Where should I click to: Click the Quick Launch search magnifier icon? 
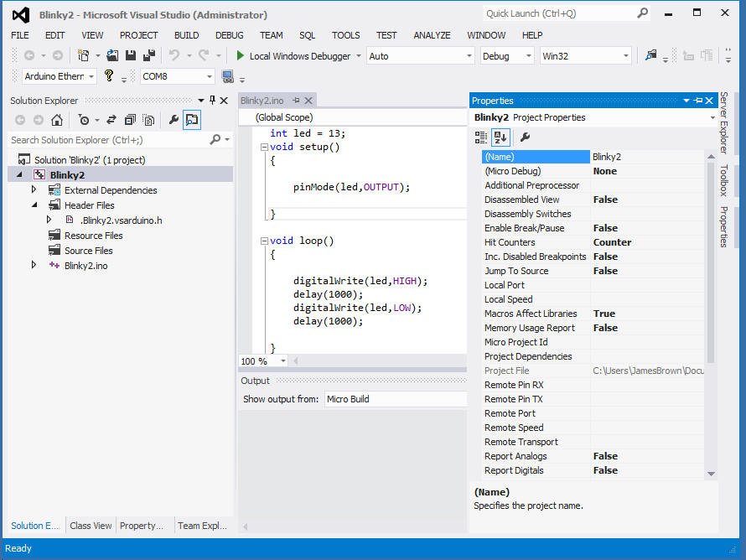tap(642, 13)
